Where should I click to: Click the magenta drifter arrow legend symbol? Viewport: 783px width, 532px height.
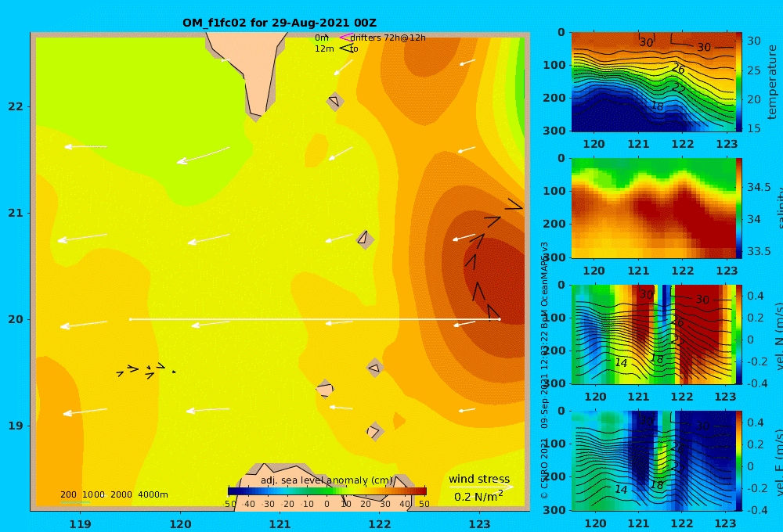(346, 37)
